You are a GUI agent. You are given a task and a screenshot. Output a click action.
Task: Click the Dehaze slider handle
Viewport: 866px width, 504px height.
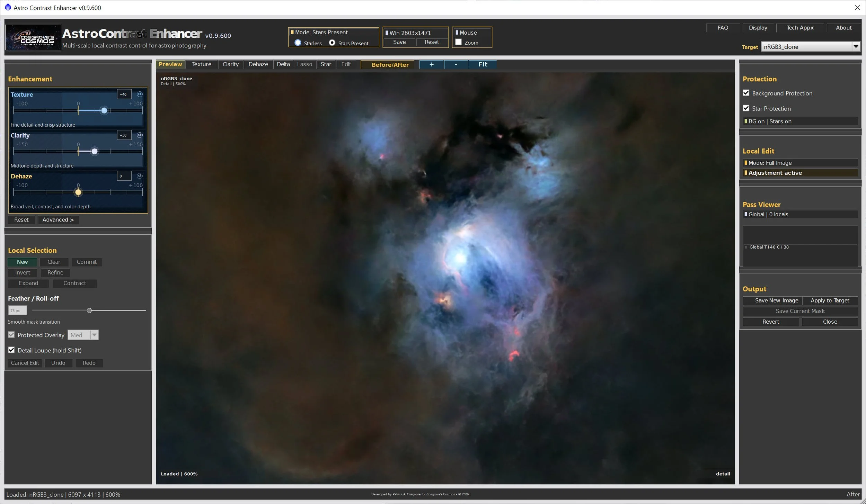(78, 192)
